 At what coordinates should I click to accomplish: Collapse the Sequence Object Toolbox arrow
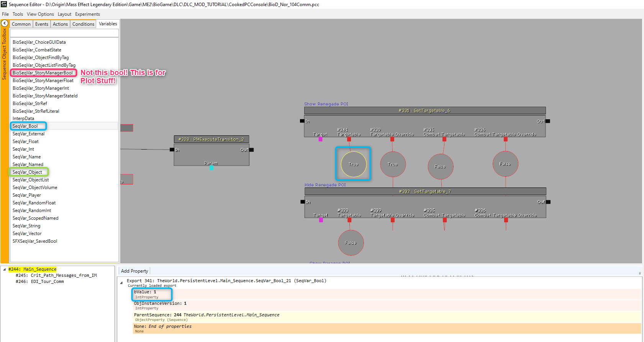(x=5, y=23)
